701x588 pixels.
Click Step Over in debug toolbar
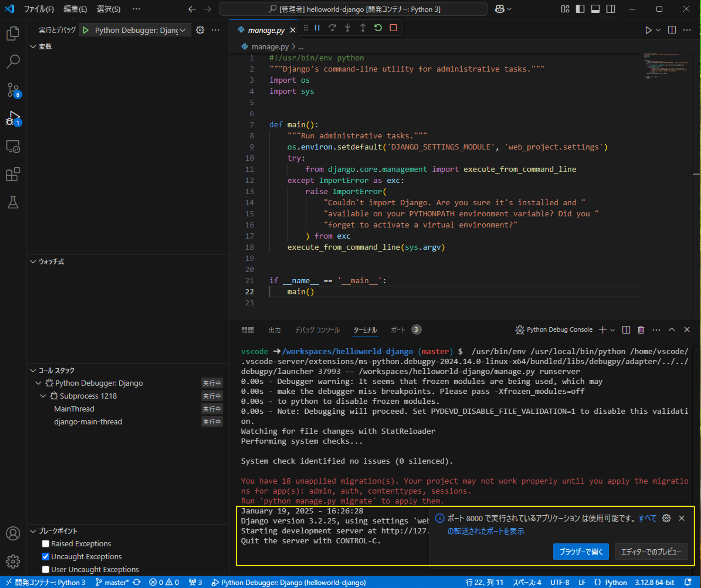click(x=332, y=28)
